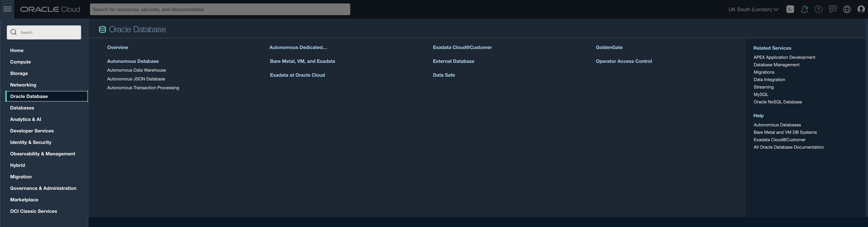Expand the UK South (London) region dropdown

click(753, 9)
